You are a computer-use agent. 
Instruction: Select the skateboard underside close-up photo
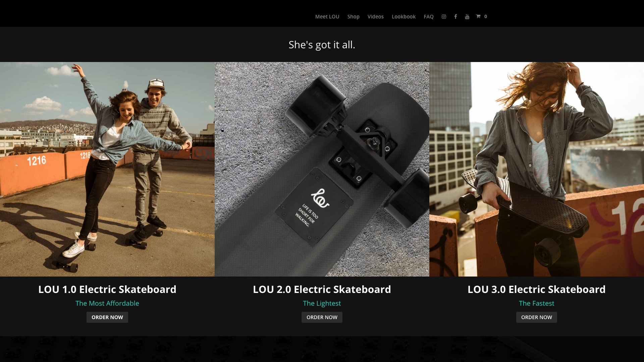click(x=322, y=169)
